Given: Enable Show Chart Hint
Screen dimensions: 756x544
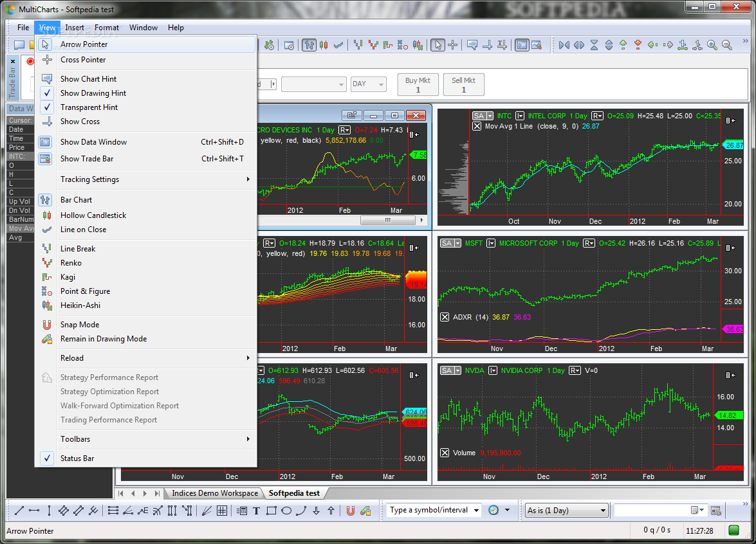Looking at the screenshot, I should tap(145, 79).
